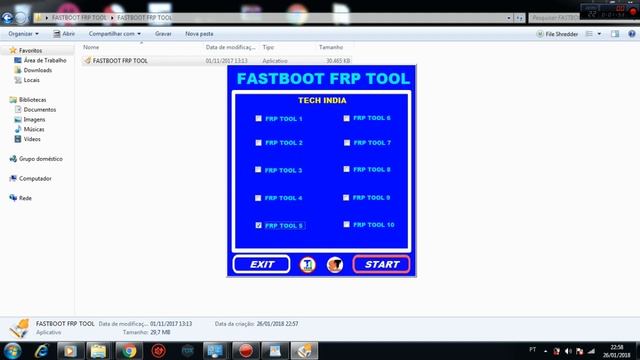Switch to the FASTBOOT FRP TOOL taskbar item
The width and height of the screenshot is (640, 360).
coord(304,351)
